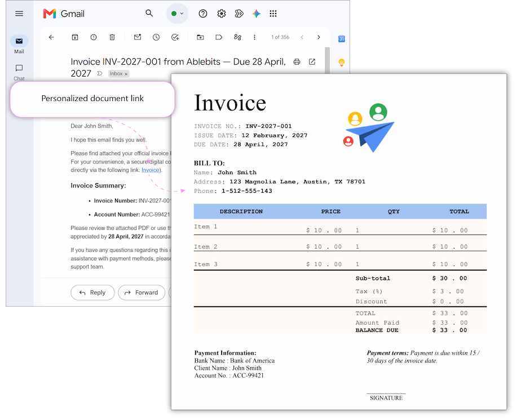Click the 'Item 2' row label
517x420 pixels.
click(205, 246)
